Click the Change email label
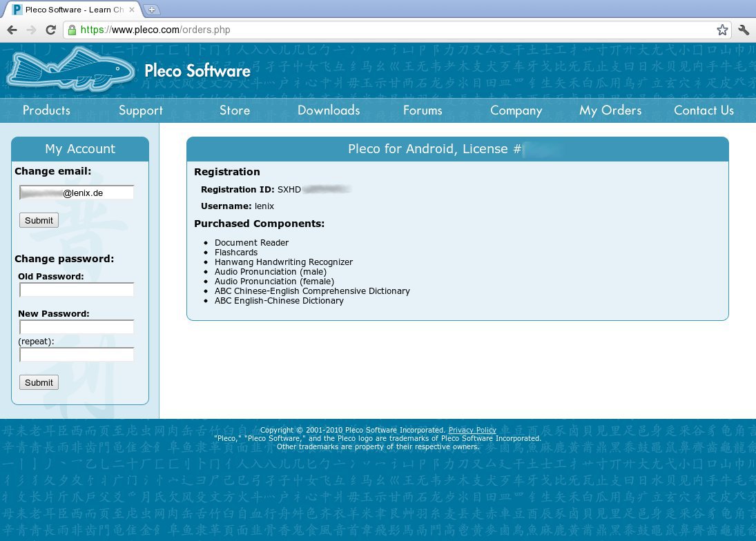This screenshot has height=541, width=756. tap(53, 171)
